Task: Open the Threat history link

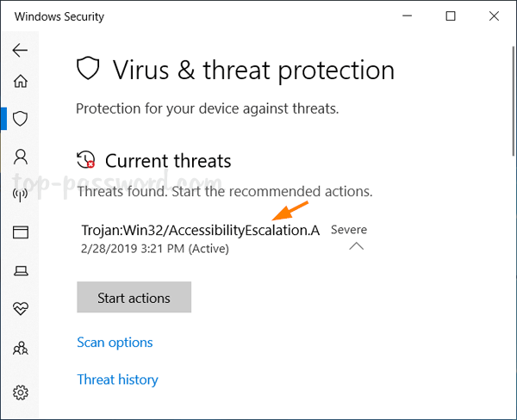Action: (117, 380)
